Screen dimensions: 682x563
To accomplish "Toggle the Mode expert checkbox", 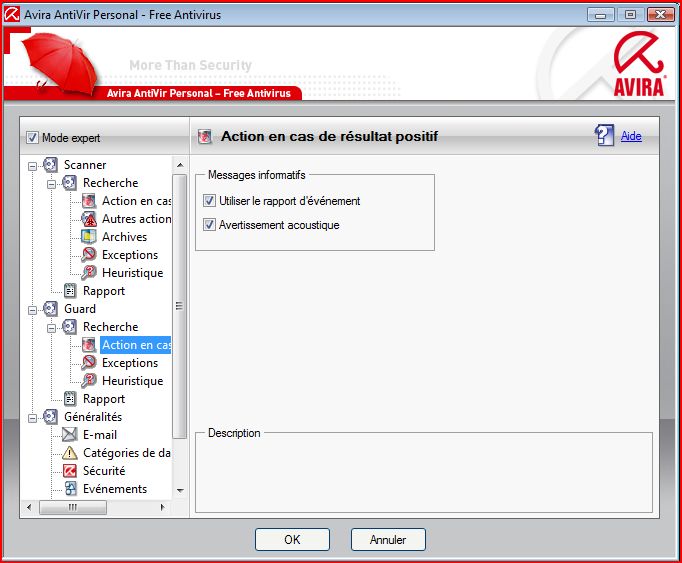I will coord(32,138).
